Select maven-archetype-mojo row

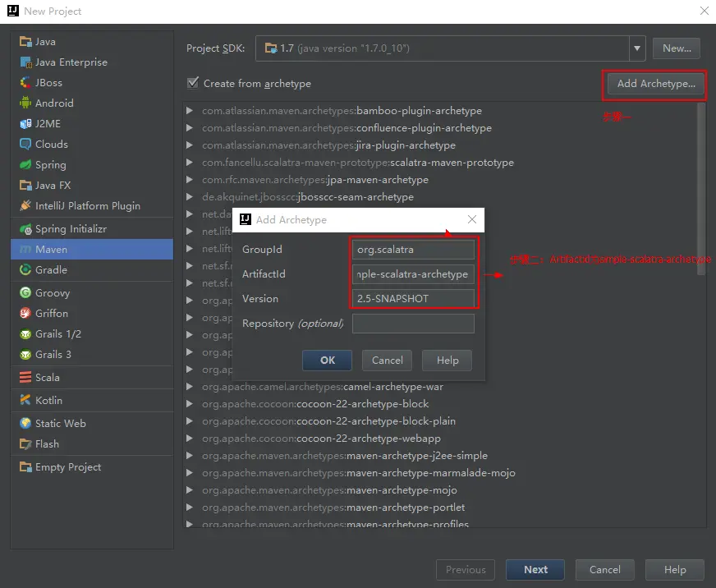pyautogui.click(x=445, y=490)
